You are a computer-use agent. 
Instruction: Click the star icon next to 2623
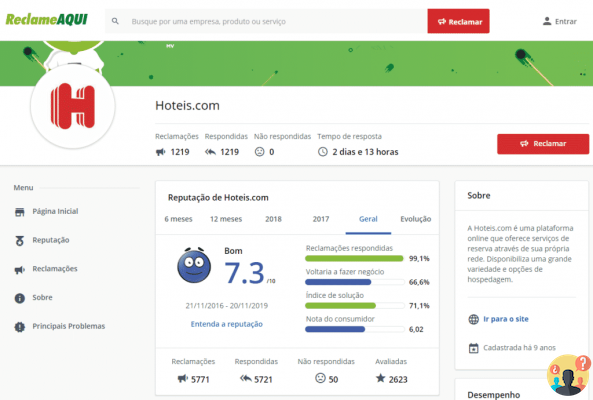click(380, 378)
